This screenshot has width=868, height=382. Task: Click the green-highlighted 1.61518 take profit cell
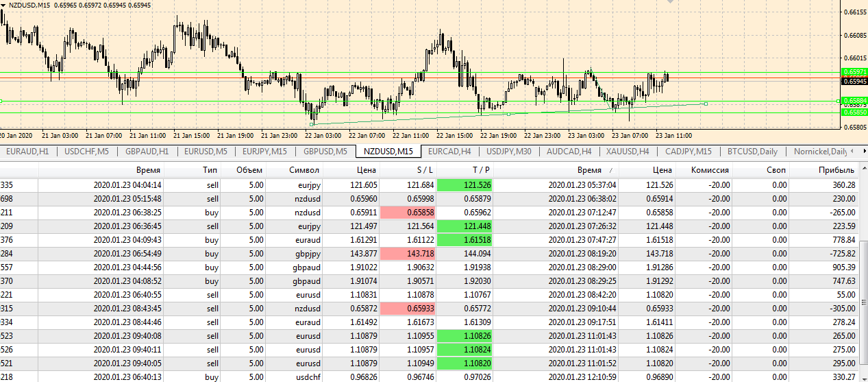point(464,240)
